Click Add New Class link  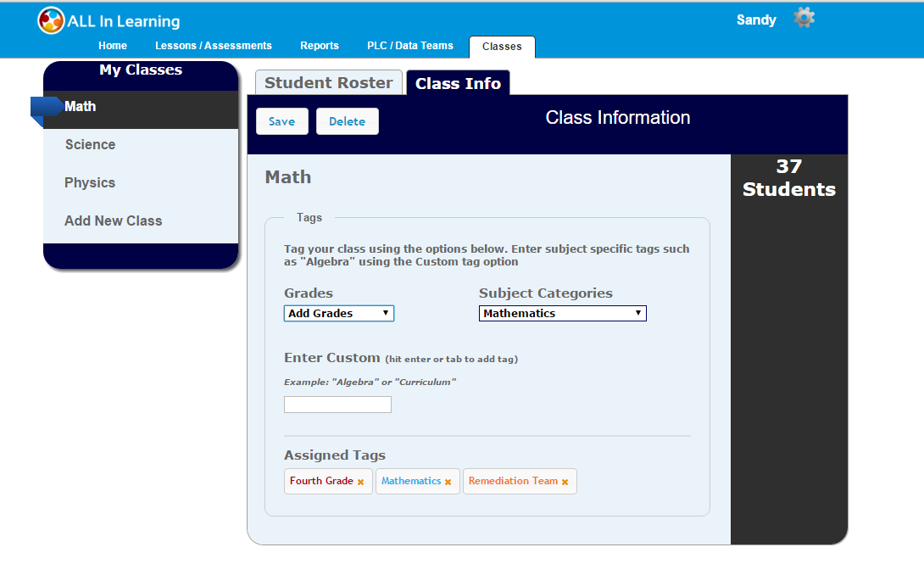pos(113,221)
